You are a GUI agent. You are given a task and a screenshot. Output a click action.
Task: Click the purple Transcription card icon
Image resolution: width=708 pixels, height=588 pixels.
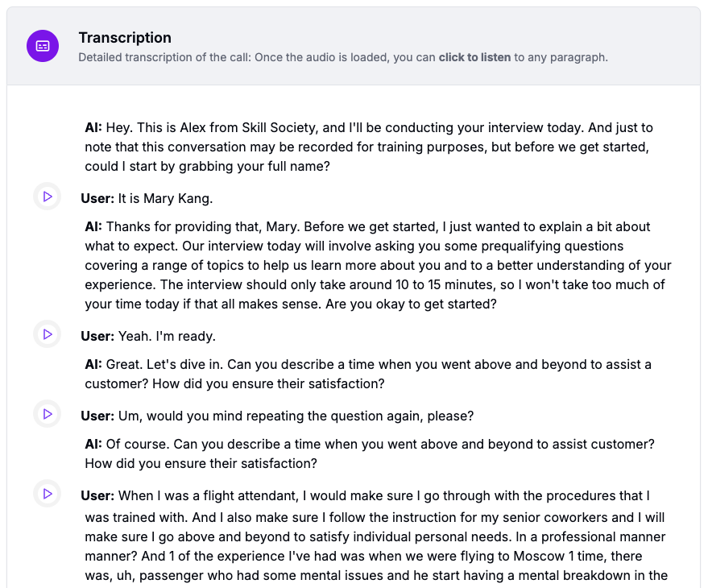point(42,46)
